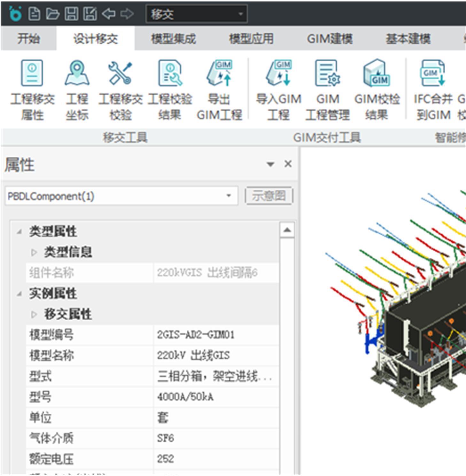
Task: Switch to the GIM建模 tab
Action: (x=330, y=39)
